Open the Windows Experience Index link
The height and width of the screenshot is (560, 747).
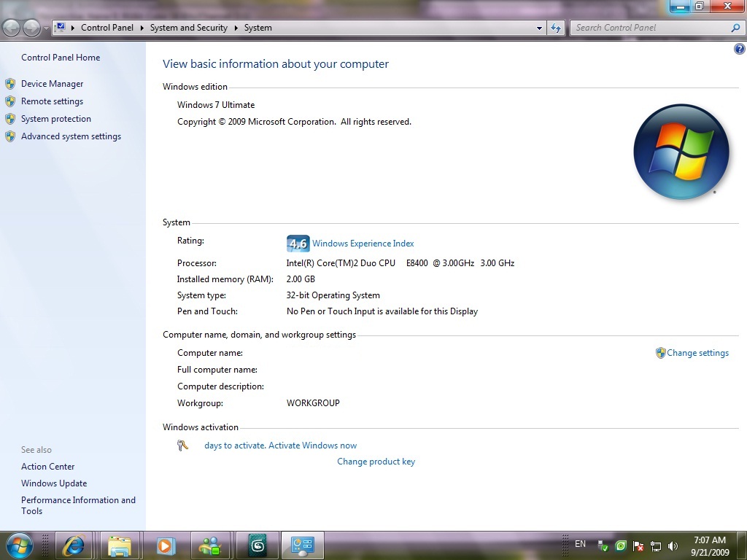pyautogui.click(x=363, y=244)
